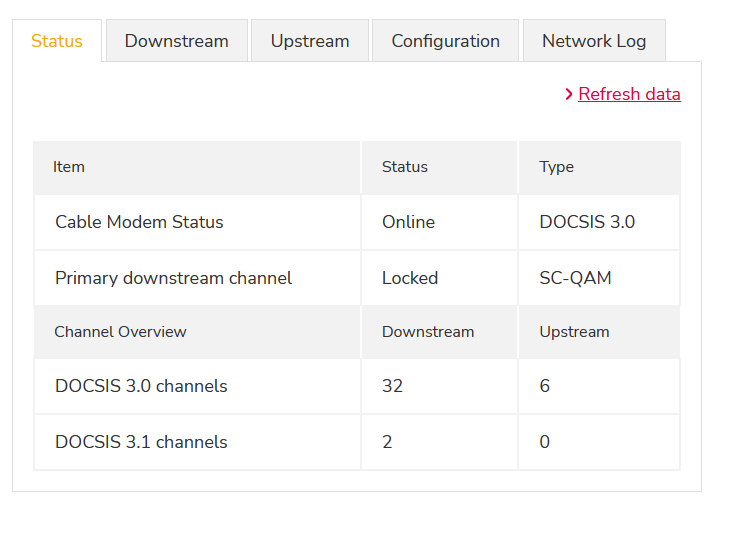This screenshot has height=554, width=750.
Task: Click the active Status tab
Action: [57, 41]
